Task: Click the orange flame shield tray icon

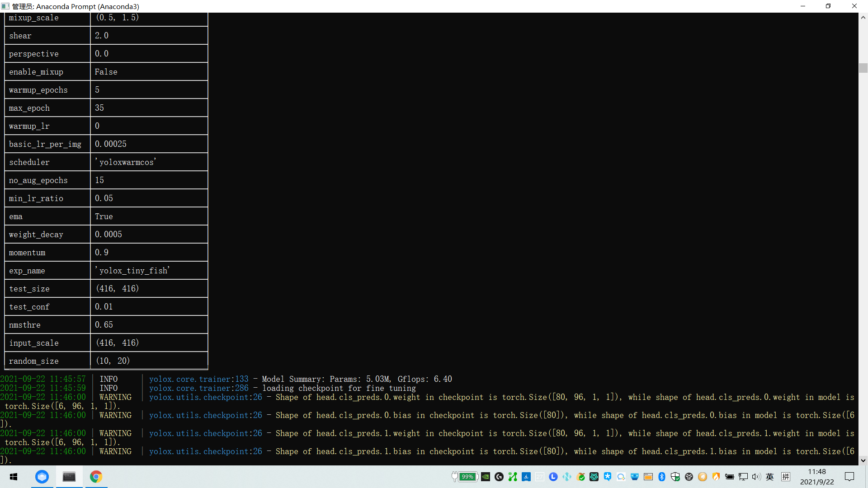Action: [716, 477]
